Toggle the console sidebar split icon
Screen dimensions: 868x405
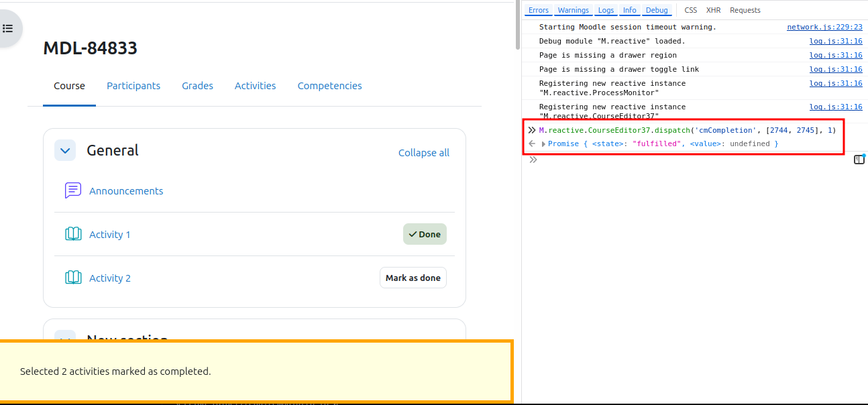[859, 160]
